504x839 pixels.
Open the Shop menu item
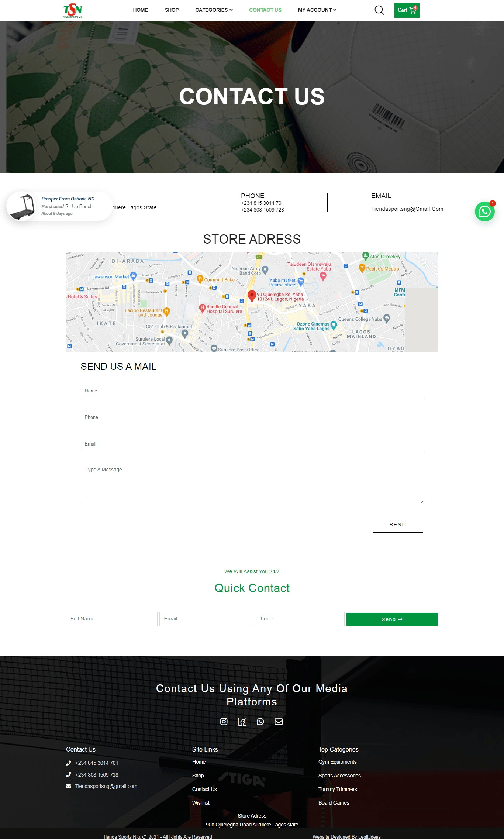tap(172, 10)
